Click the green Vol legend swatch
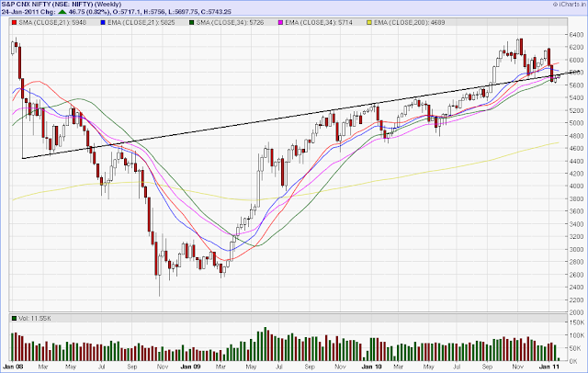This screenshot has height=373, width=588. 15,318
